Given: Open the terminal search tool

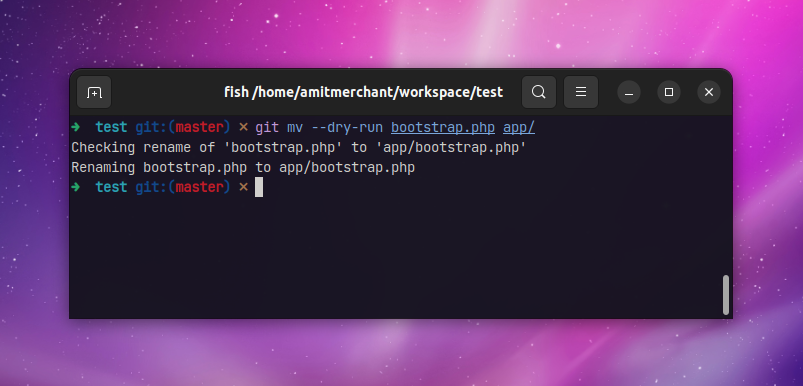Looking at the screenshot, I should [539, 92].
